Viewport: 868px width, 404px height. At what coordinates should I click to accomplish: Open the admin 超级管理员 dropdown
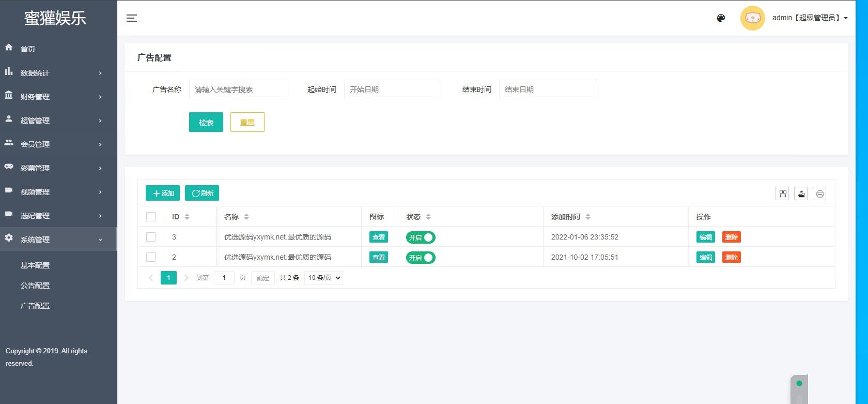(810, 18)
